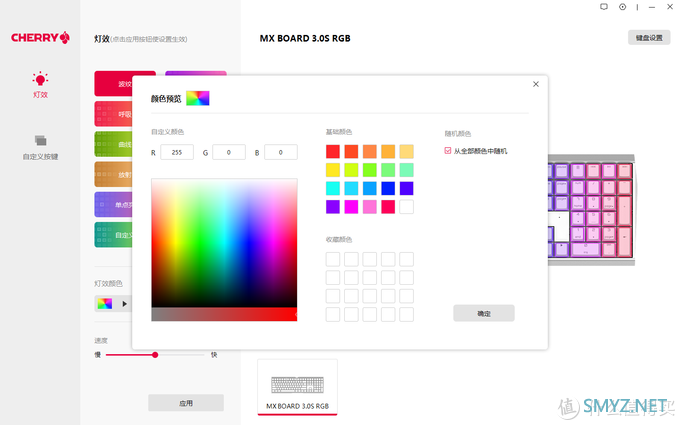Viewport: 680px width, 425px height.
Task: Choose the sky blue basic color swatch
Action: [x=351, y=188]
